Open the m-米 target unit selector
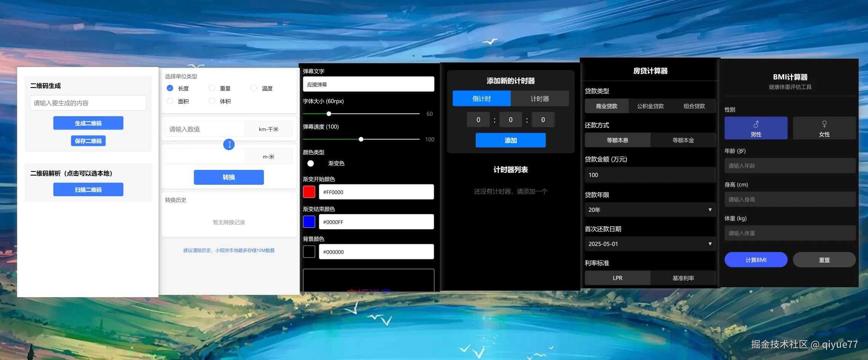This screenshot has height=360, width=868. point(269,156)
